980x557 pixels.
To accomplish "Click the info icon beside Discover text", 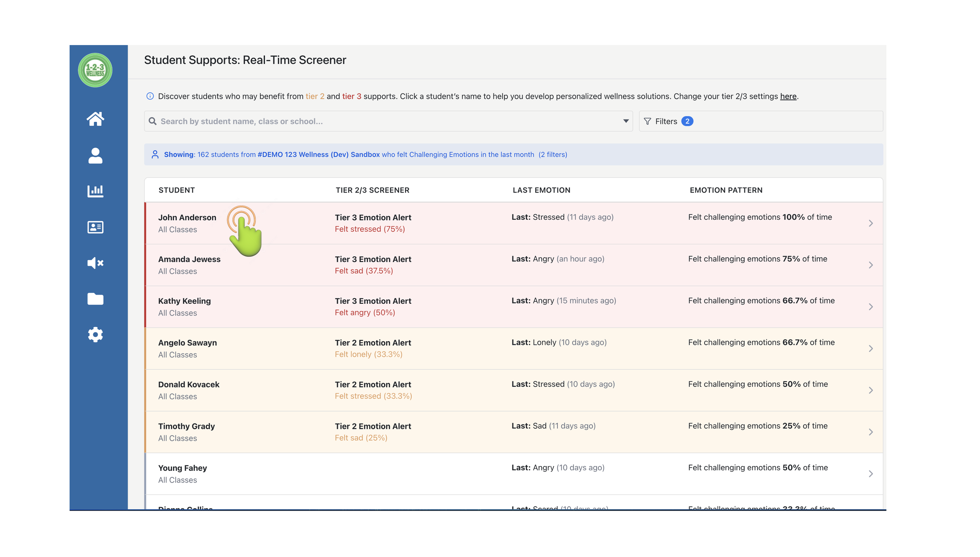I will click(150, 96).
